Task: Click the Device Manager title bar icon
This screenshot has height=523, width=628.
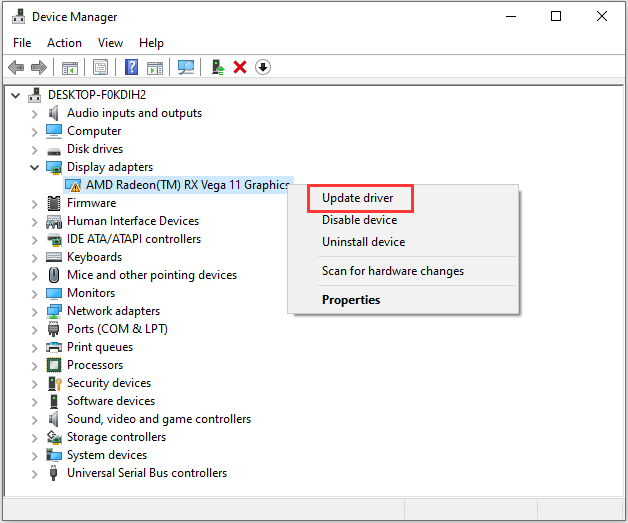Action: 18,16
